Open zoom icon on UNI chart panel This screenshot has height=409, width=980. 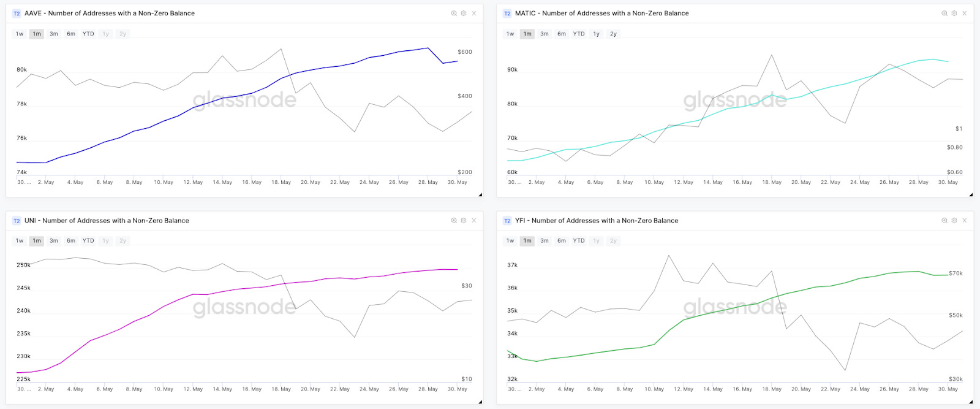coord(454,221)
